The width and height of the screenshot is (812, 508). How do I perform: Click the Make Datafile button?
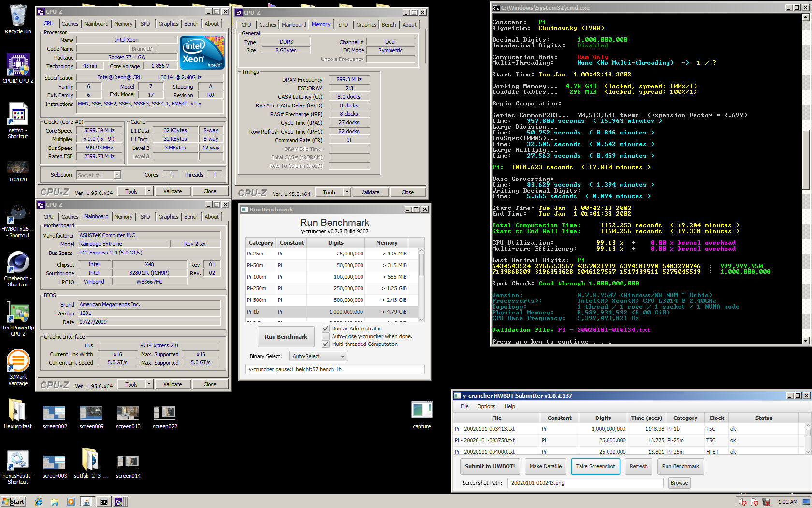click(546, 466)
